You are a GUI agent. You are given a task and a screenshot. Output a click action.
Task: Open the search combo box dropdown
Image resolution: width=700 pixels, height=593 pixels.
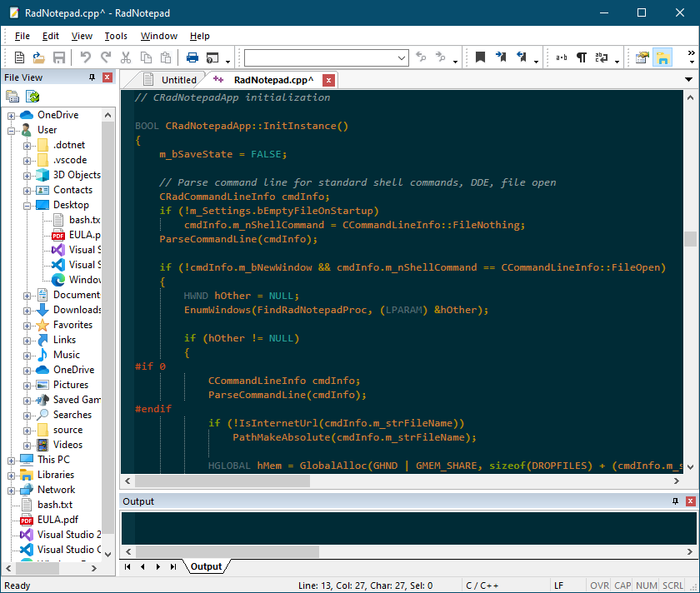[402, 58]
